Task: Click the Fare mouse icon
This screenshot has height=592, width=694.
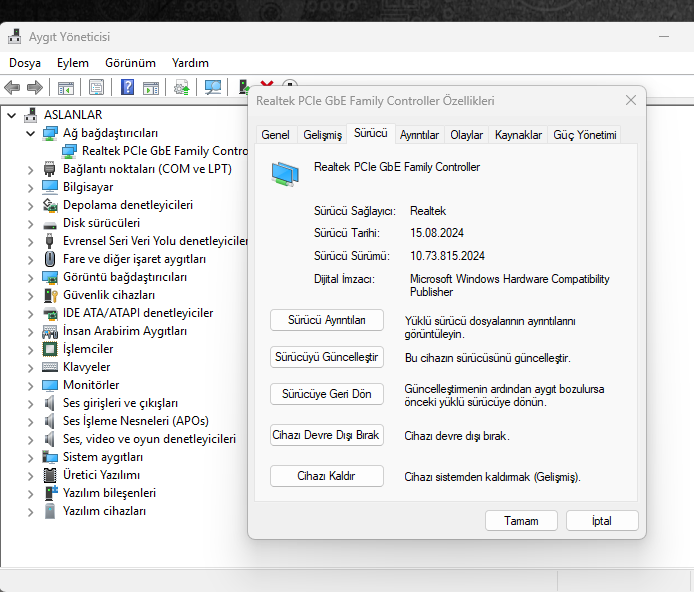Action: pos(50,259)
